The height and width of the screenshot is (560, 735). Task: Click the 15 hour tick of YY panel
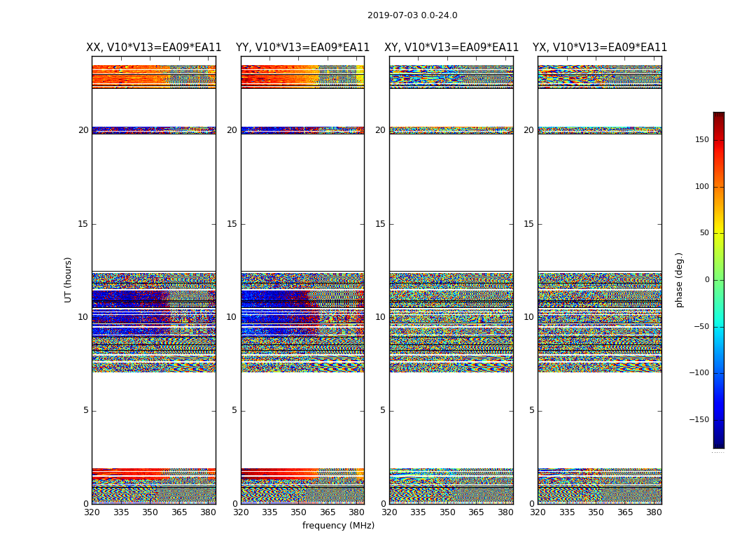click(x=232, y=224)
